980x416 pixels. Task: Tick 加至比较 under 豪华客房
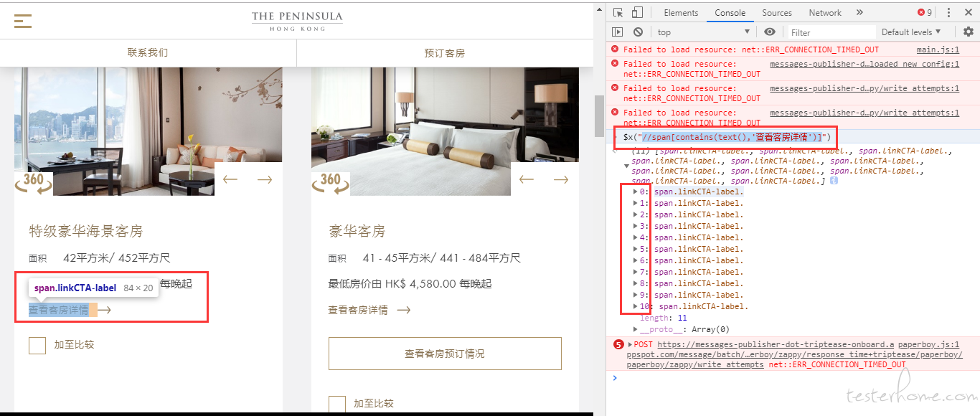[x=337, y=404]
